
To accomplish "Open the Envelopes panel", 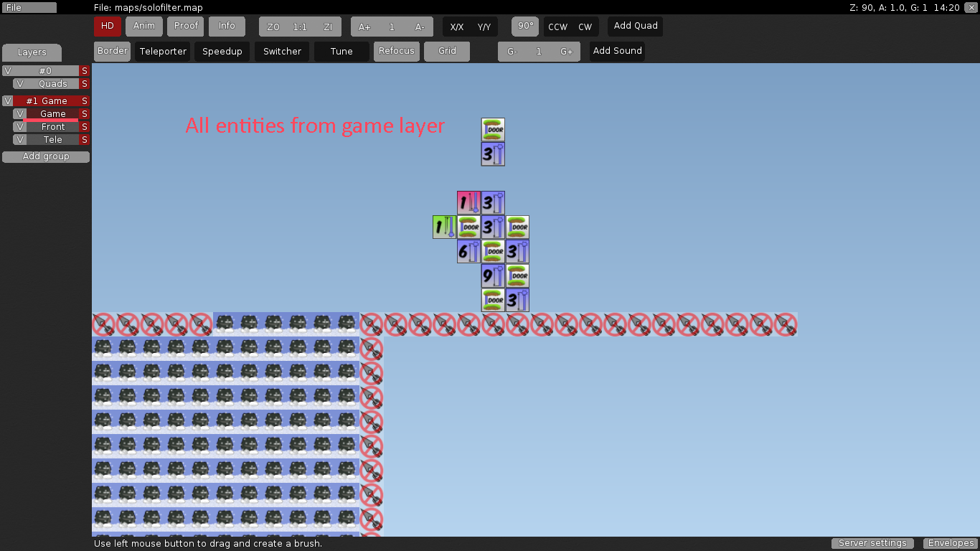I will (x=951, y=543).
